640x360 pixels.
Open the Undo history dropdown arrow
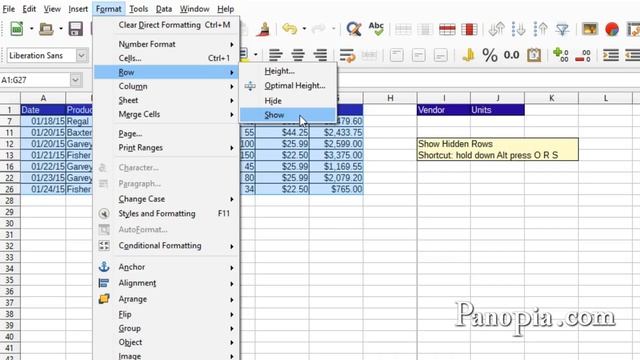[304, 29]
